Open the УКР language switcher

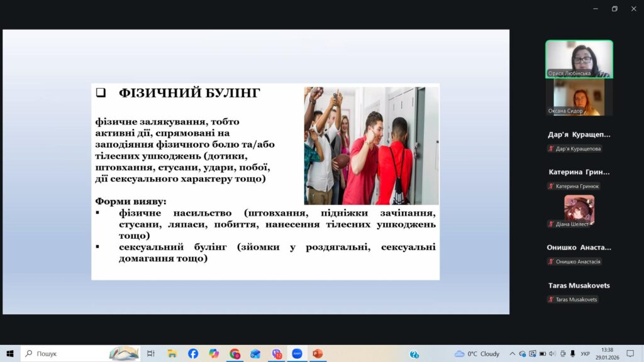click(x=586, y=354)
